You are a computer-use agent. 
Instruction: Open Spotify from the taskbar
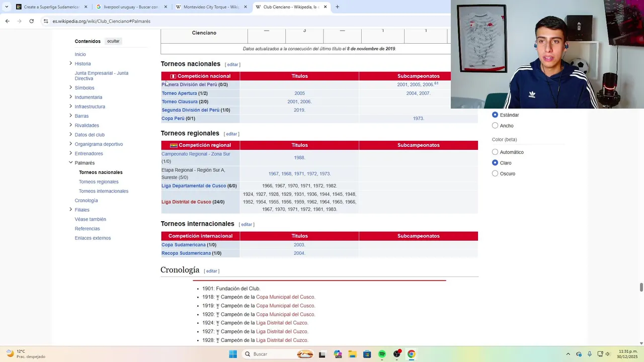pos(382,354)
